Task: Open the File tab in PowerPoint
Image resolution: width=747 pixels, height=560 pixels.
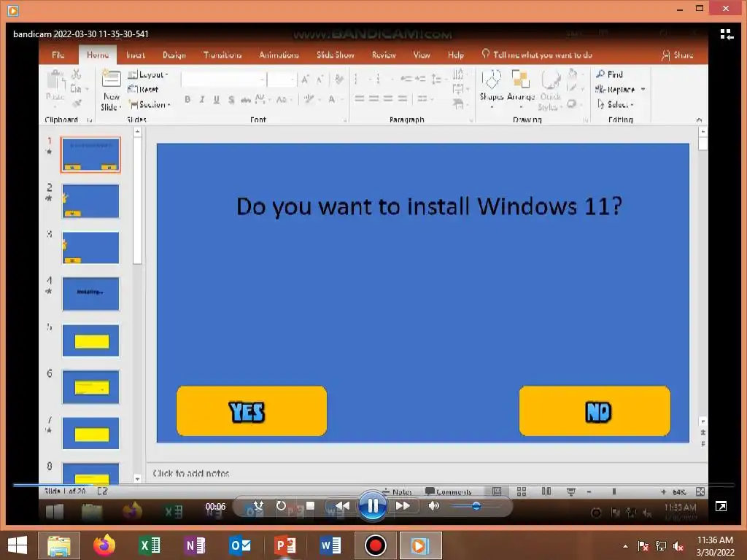Action: [58, 55]
